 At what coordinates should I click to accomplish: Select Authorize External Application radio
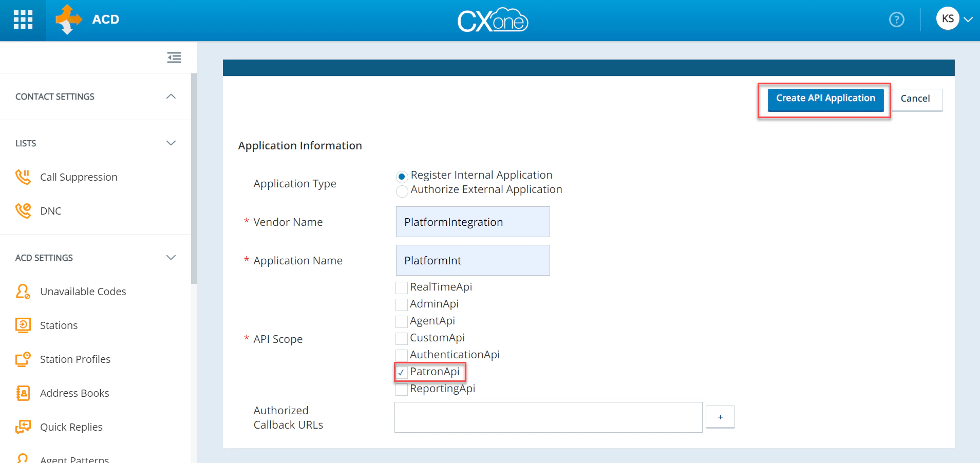(x=402, y=191)
